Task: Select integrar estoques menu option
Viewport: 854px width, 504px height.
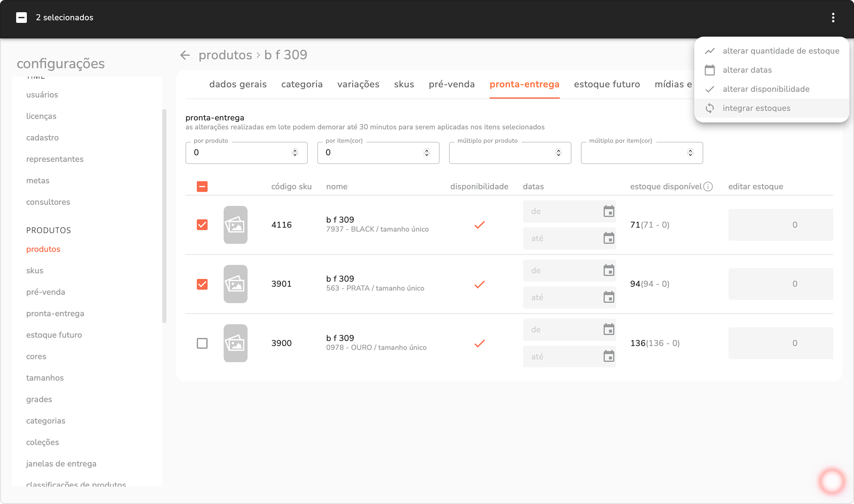Action: [756, 108]
